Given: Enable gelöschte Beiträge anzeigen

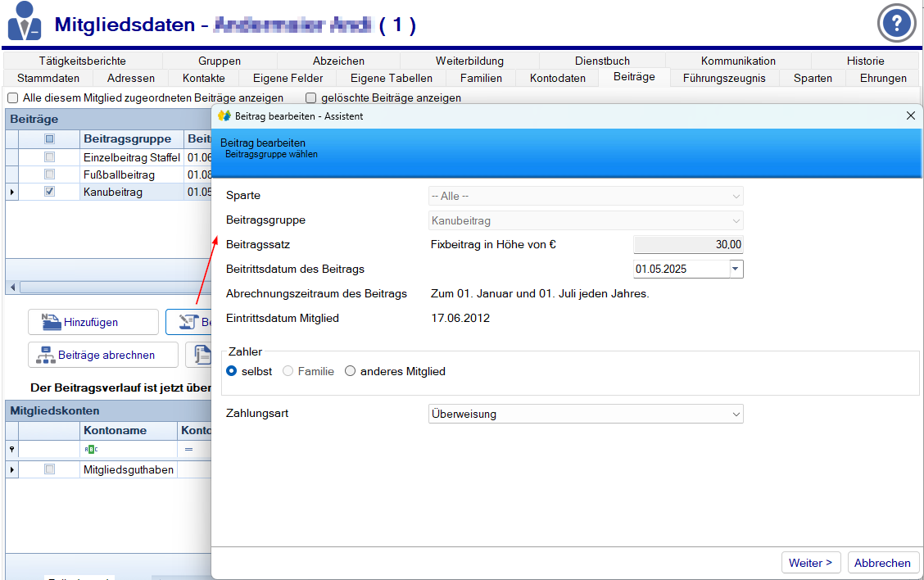Looking at the screenshot, I should 309,97.
